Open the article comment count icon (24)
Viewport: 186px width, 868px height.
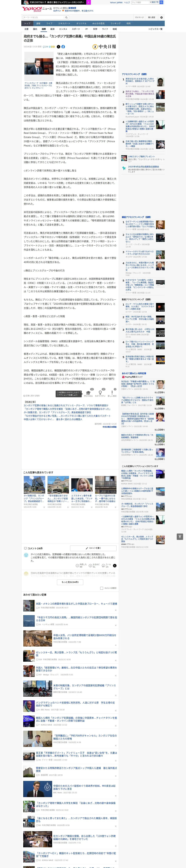point(45,47)
